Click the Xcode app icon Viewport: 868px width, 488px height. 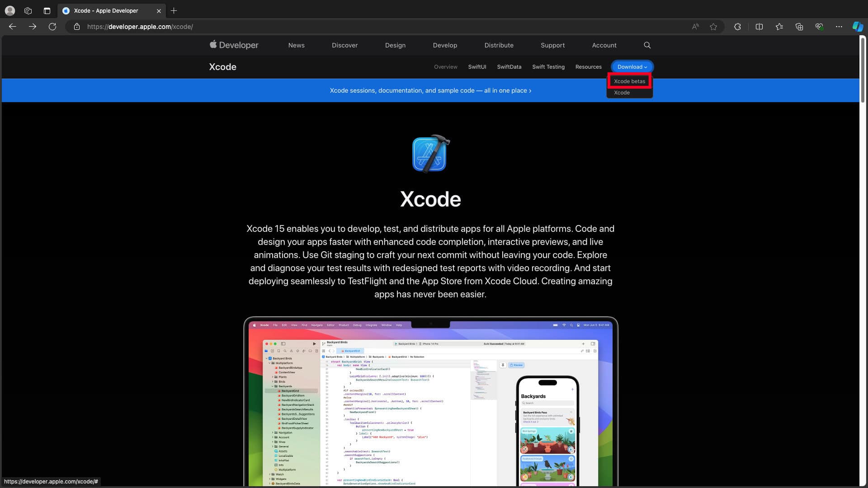(429, 153)
